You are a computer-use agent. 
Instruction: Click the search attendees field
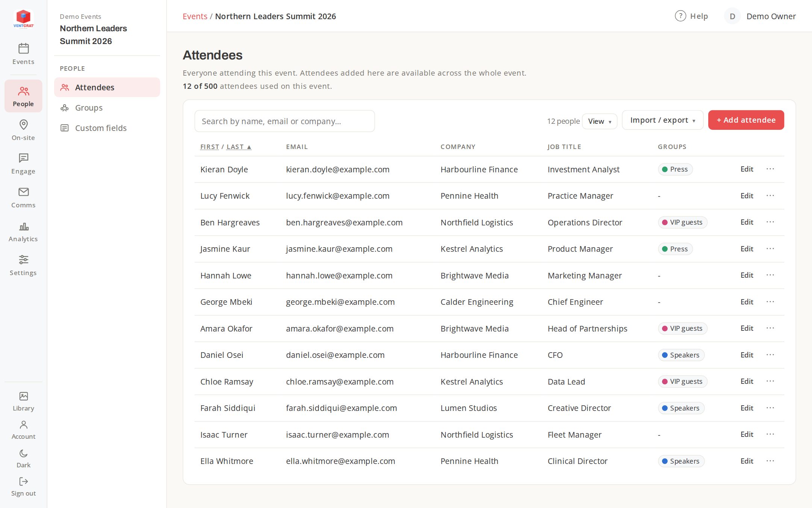(x=285, y=121)
